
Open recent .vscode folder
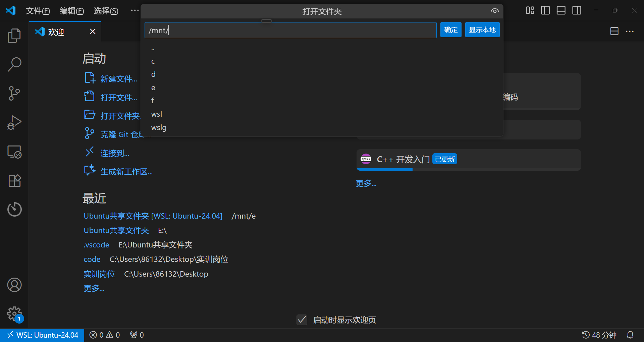96,245
